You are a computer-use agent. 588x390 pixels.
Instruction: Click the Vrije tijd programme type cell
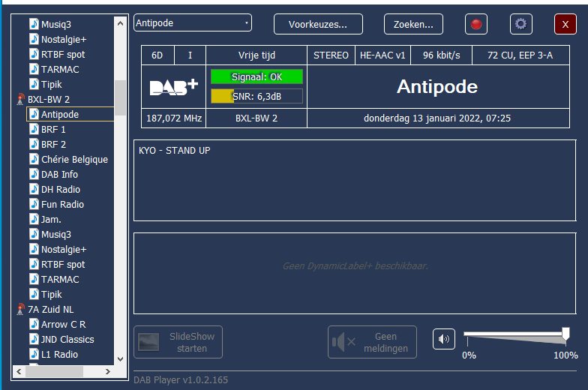pos(256,55)
